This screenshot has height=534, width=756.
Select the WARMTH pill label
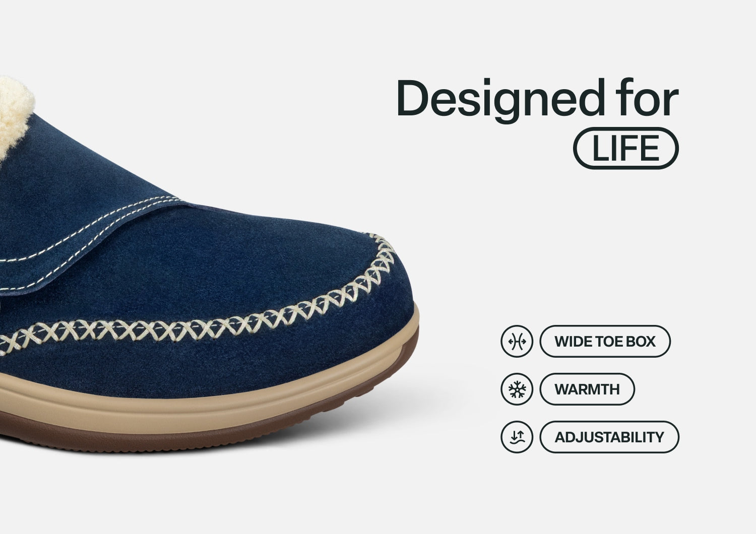[x=587, y=389]
